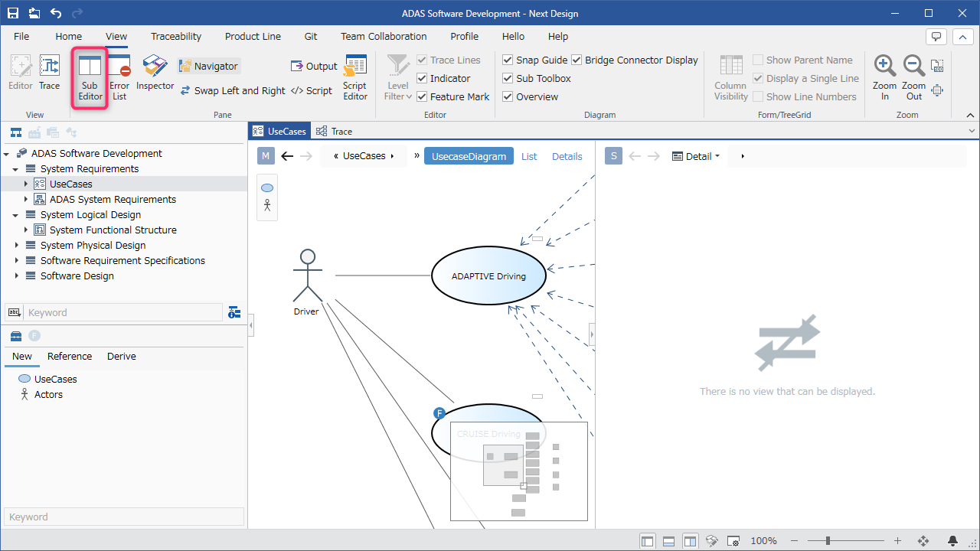
Task: Click the M main editor badge
Action: [x=266, y=156]
